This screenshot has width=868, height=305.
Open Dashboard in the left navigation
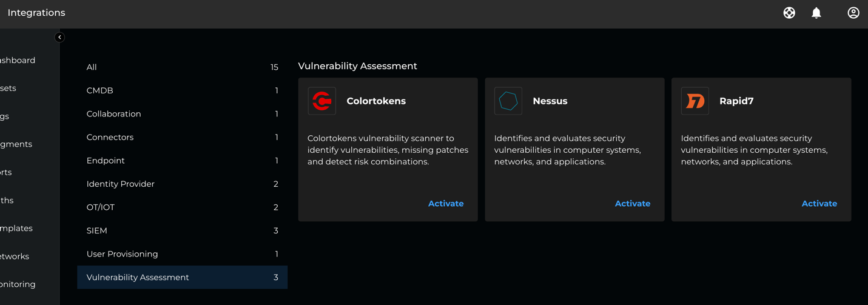(18, 61)
